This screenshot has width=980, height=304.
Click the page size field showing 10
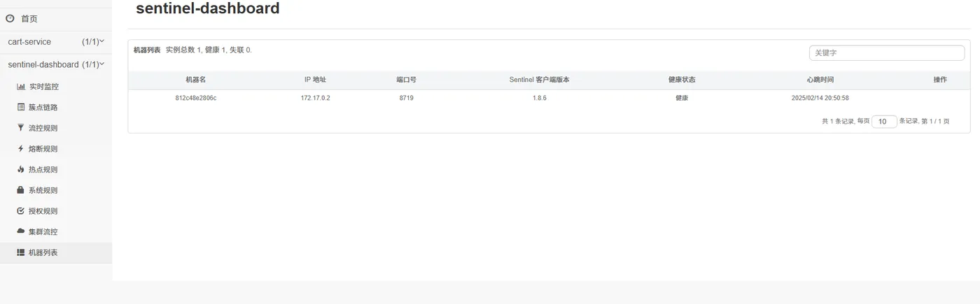pos(884,122)
